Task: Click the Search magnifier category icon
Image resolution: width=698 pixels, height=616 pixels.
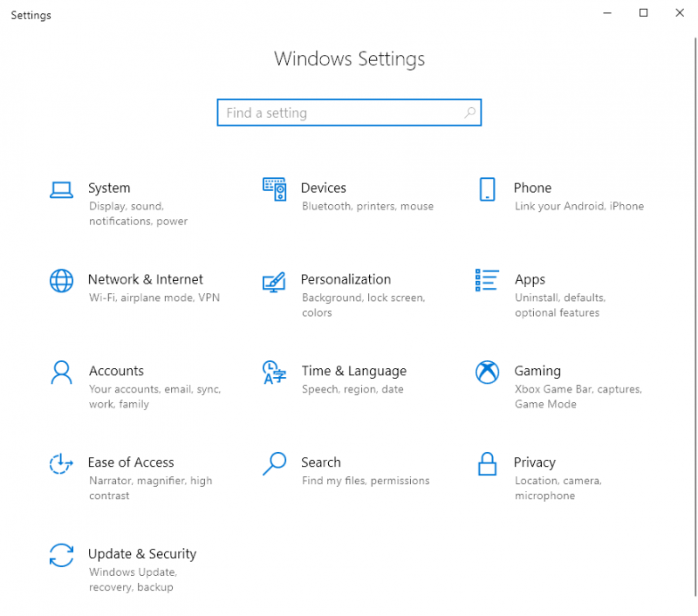Action: tap(274, 464)
